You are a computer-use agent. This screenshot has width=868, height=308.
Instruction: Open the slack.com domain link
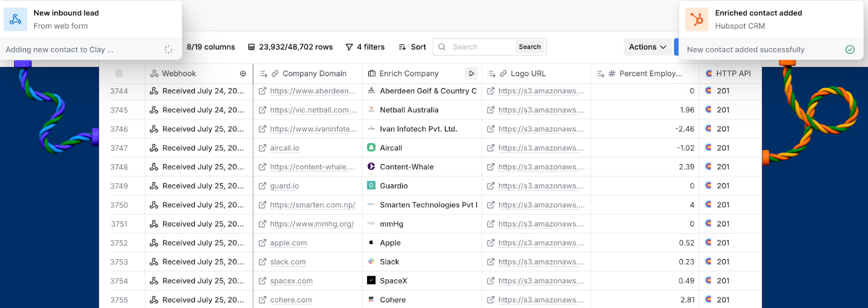[x=288, y=262]
